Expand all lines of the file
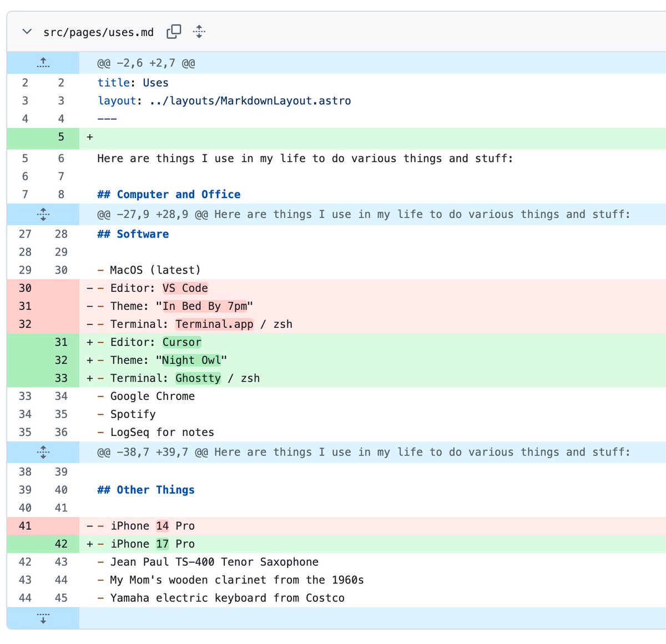The width and height of the screenshot is (666, 644). tap(199, 32)
